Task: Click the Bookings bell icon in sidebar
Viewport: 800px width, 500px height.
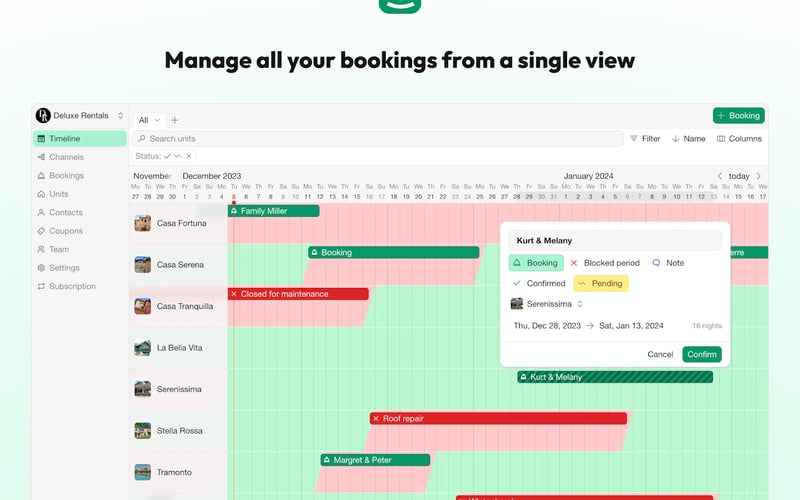Action: point(41,176)
